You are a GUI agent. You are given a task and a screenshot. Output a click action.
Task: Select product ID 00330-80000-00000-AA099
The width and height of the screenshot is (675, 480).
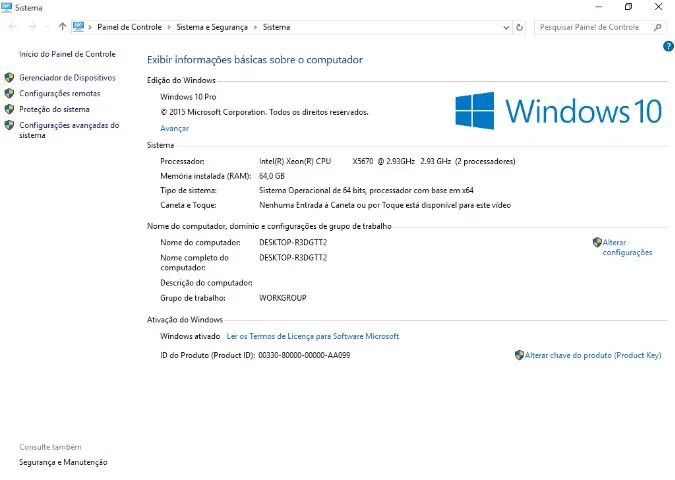[x=304, y=355]
